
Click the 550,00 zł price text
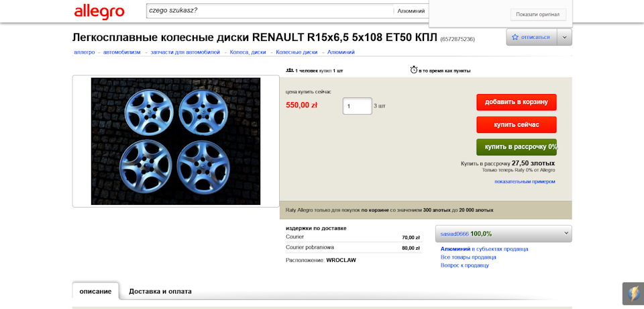pyautogui.click(x=301, y=105)
